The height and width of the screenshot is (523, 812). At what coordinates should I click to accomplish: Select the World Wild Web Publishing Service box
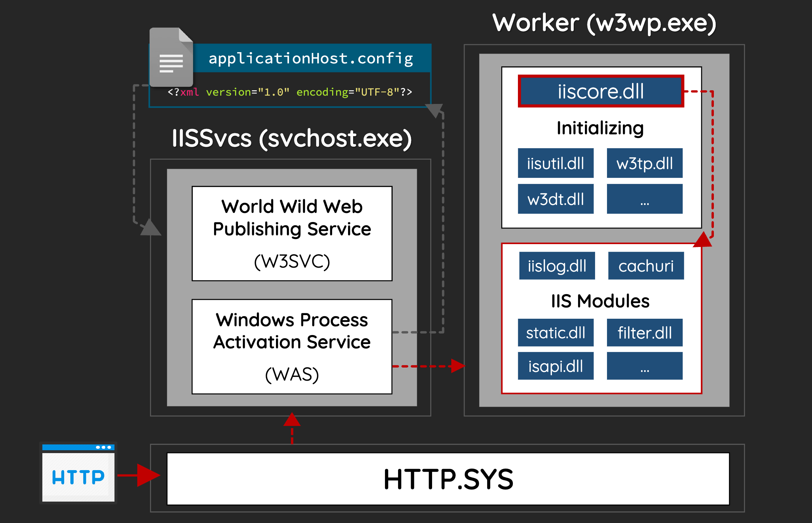292,234
